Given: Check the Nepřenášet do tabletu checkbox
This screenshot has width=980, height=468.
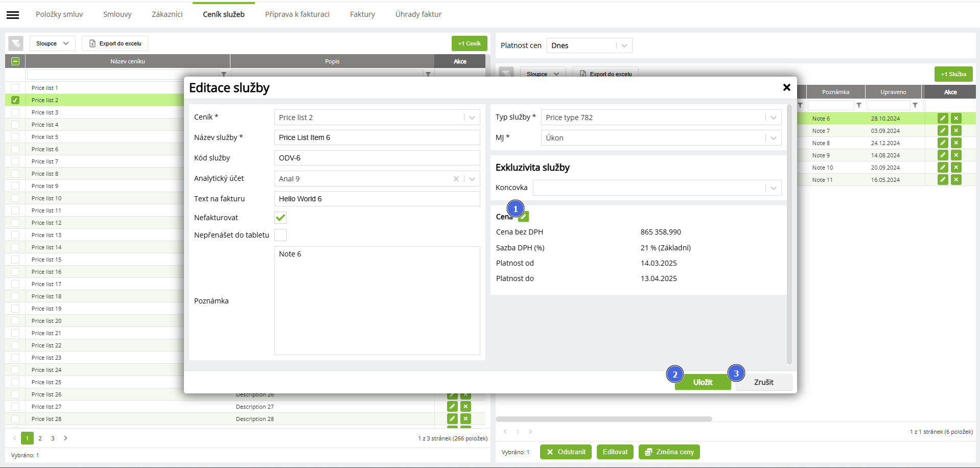Looking at the screenshot, I should 281,235.
